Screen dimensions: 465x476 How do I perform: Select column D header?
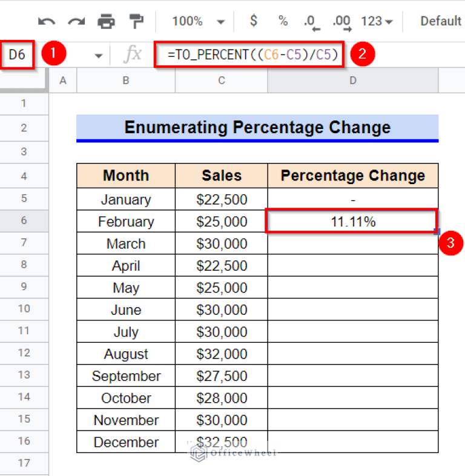(x=353, y=81)
